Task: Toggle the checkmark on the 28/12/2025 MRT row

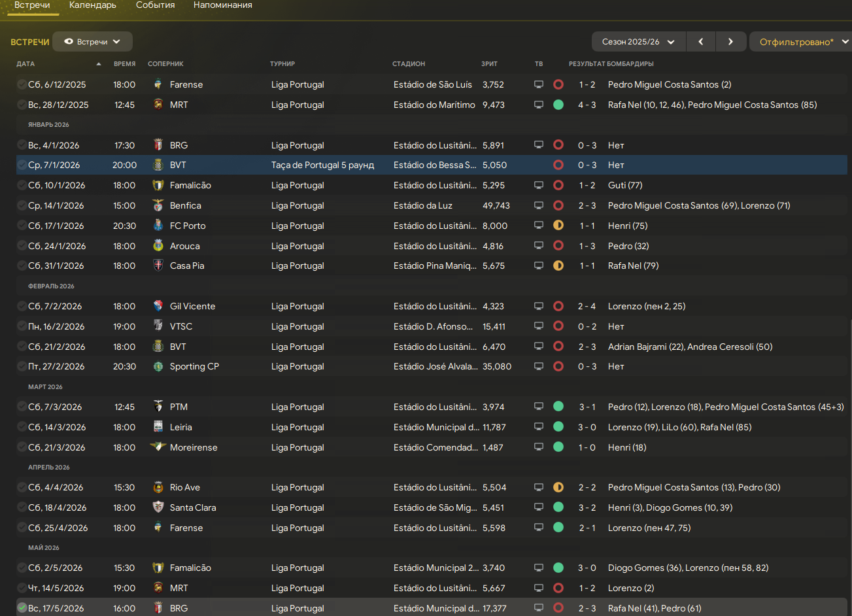Action: pos(22,105)
